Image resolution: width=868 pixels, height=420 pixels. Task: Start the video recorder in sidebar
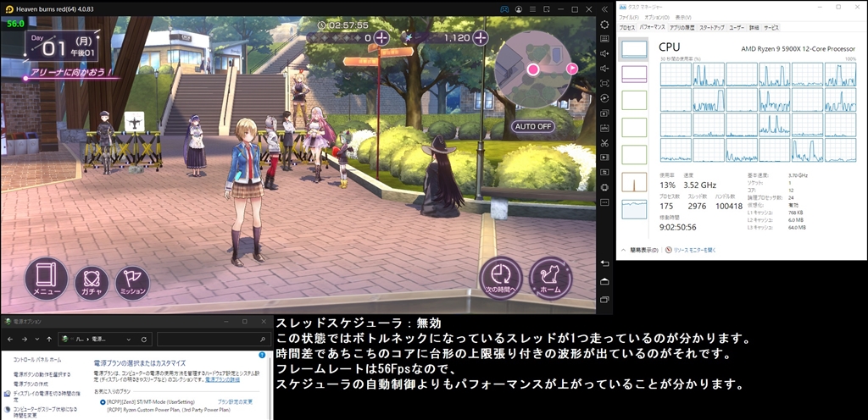[x=604, y=157]
